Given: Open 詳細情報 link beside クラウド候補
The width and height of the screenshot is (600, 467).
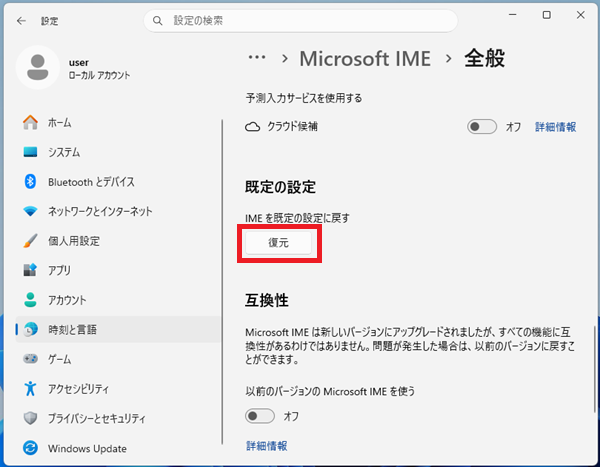Looking at the screenshot, I should point(555,127).
